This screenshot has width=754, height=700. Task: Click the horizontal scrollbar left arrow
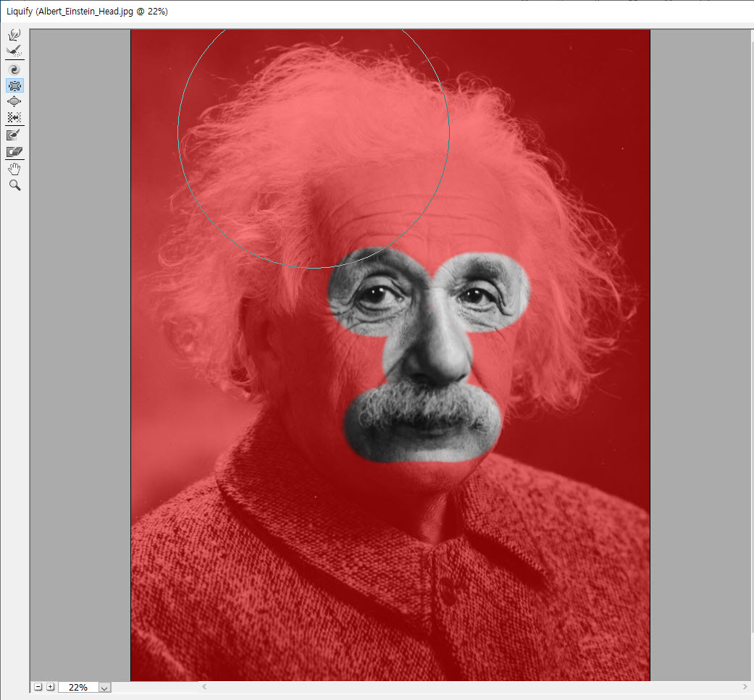204,687
